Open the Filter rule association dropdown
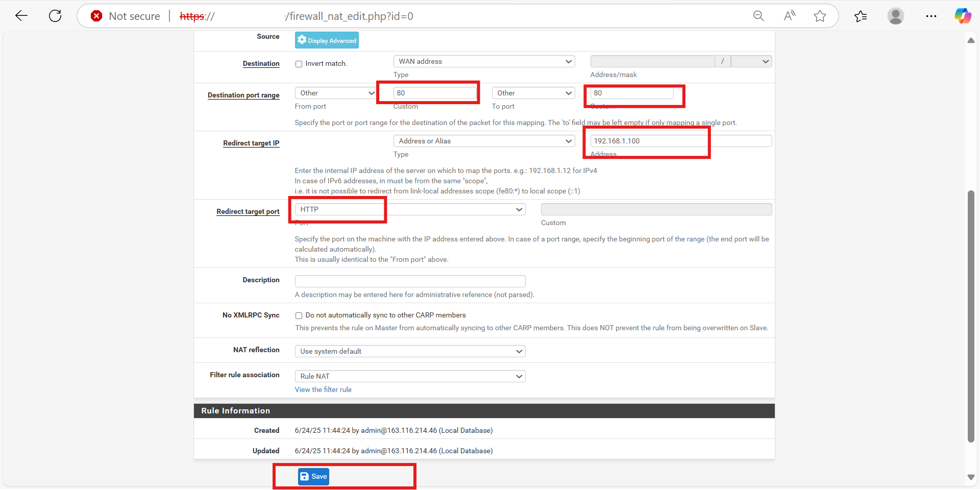Image resolution: width=980 pixels, height=490 pixels. coord(409,376)
